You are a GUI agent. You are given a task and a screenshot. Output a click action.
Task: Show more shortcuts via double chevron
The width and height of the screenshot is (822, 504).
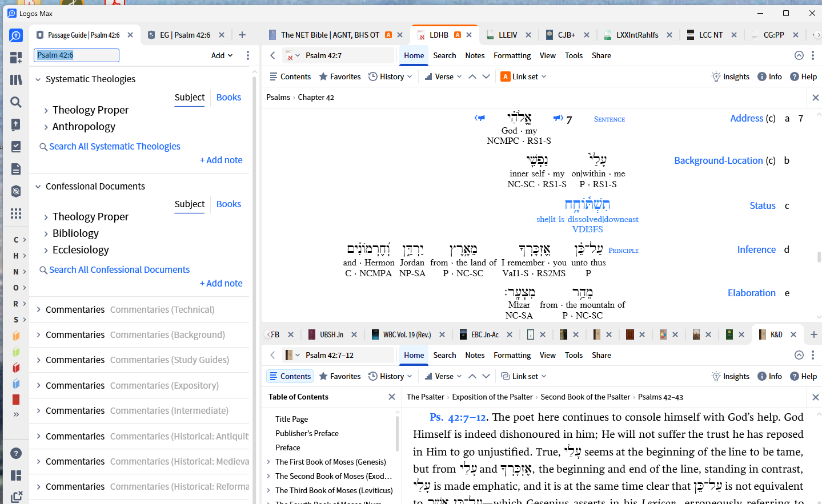16,414
